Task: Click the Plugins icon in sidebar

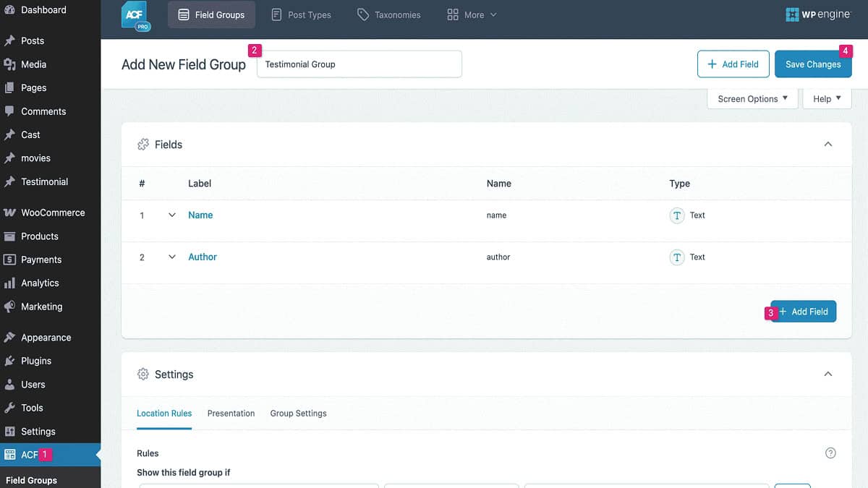Action: [x=9, y=361]
